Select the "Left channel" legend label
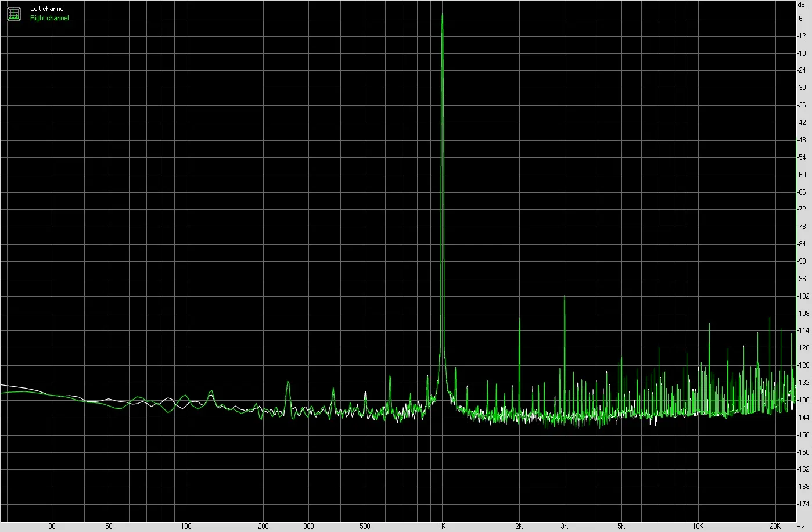The height and width of the screenshot is (532, 812). click(x=48, y=9)
